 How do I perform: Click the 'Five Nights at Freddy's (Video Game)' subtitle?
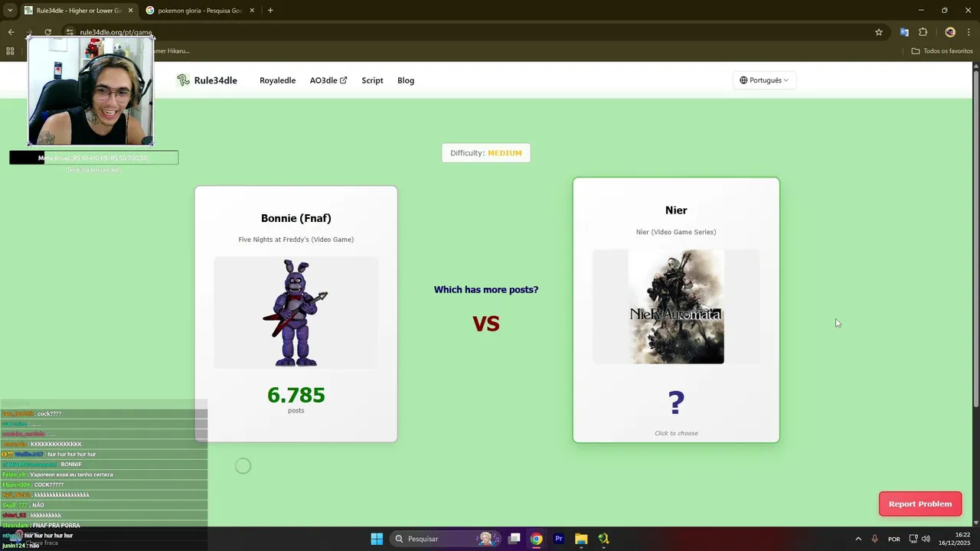click(x=296, y=240)
